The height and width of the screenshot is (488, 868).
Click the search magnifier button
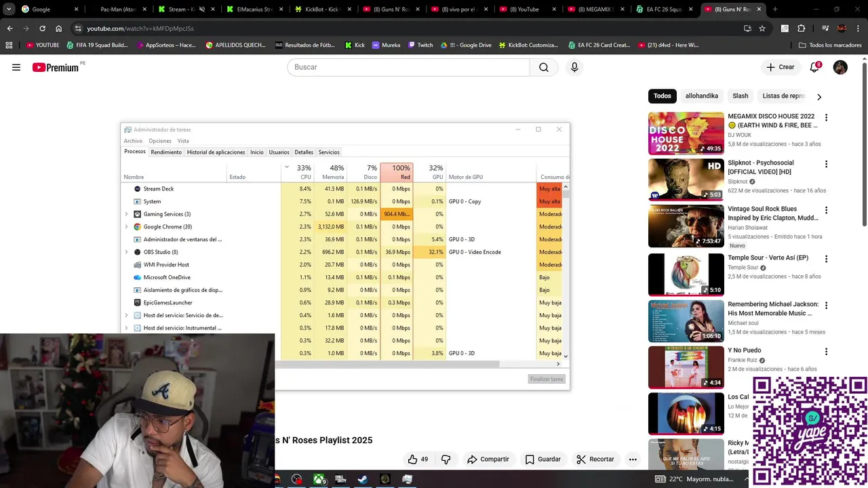click(544, 67)
